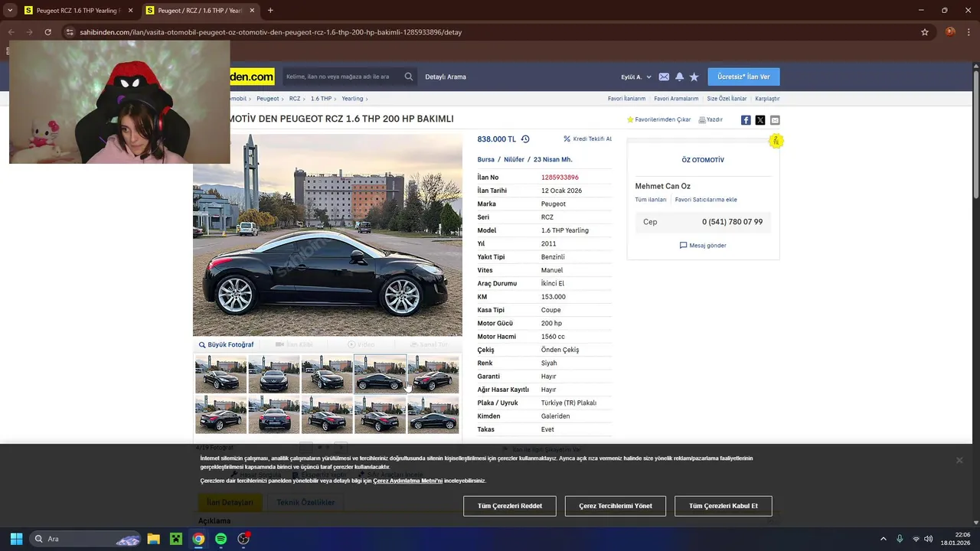Open volume control in system tray
Image resolution: width=980 pixels, height=551 pixels.
929,539
